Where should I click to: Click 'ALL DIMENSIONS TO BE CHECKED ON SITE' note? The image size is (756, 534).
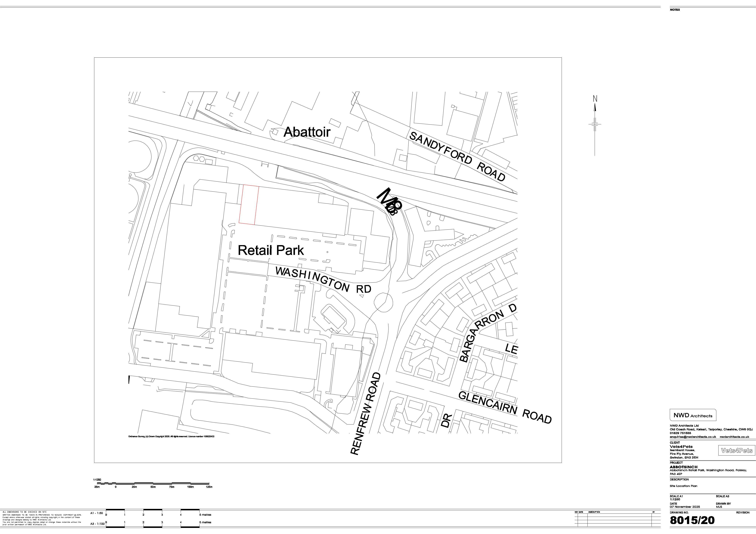24,512
